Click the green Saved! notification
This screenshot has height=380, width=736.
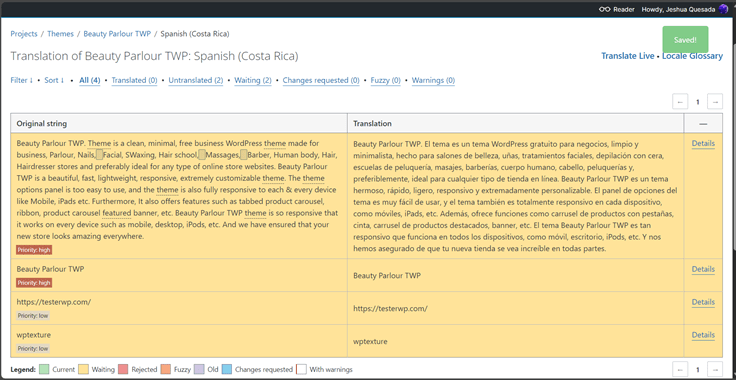pyautogui.click(x=685, y=40)
